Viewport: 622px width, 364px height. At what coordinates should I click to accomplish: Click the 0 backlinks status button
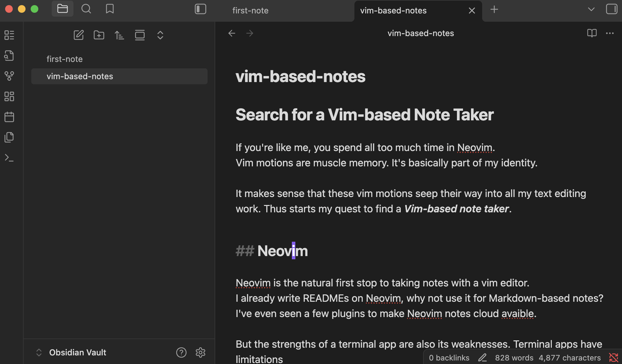coord(449,358)
